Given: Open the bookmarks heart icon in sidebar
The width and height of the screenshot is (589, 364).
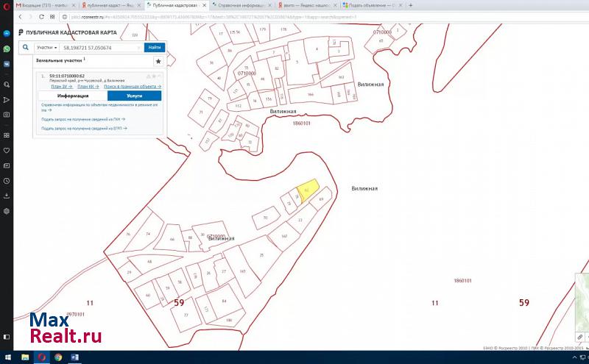Looking at the screenshot, I should 6,150.
